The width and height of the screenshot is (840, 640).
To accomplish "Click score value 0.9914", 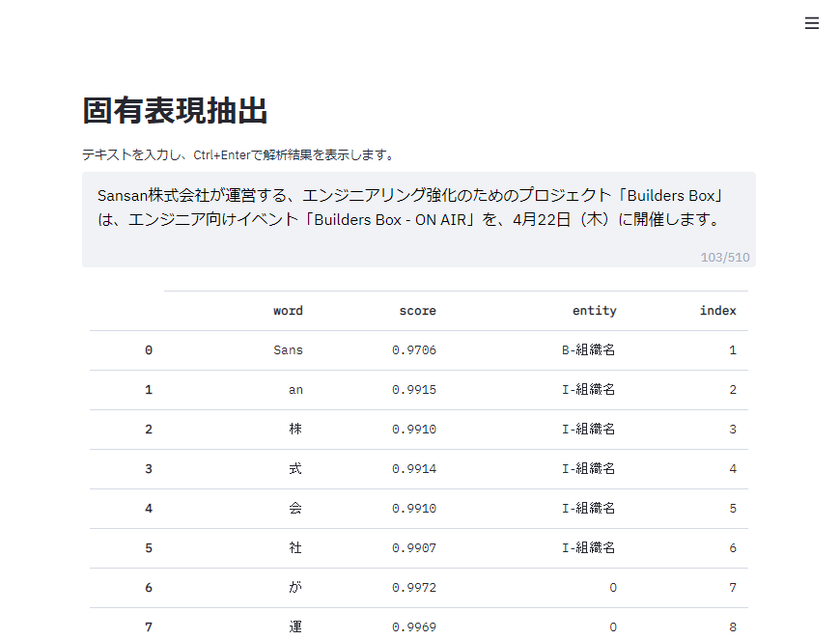I will tap(413, 468).
